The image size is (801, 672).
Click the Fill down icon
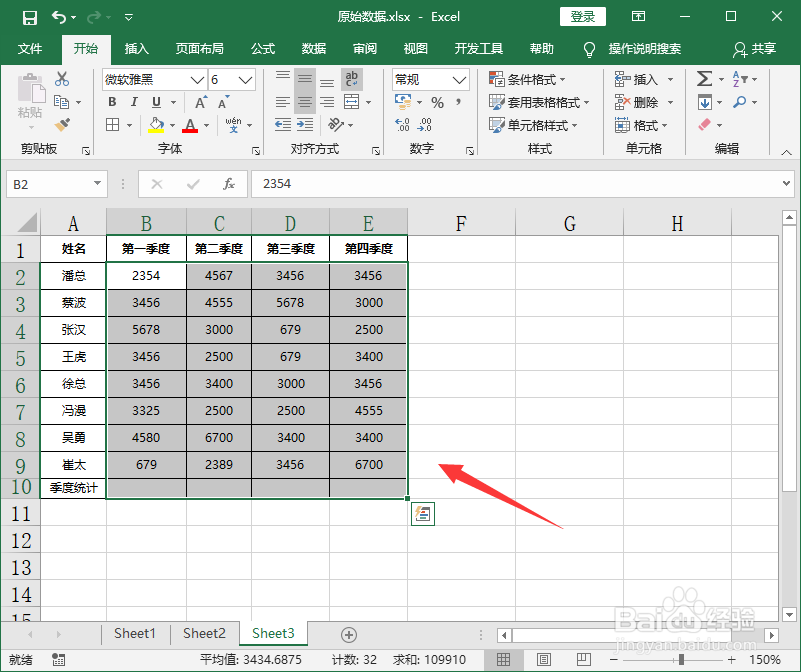[705, 102]
